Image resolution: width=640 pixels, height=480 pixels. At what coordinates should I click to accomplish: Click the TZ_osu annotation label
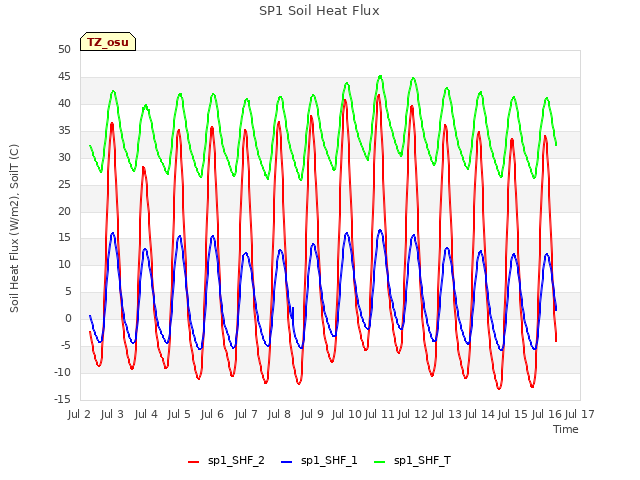(x=108, y=42)
